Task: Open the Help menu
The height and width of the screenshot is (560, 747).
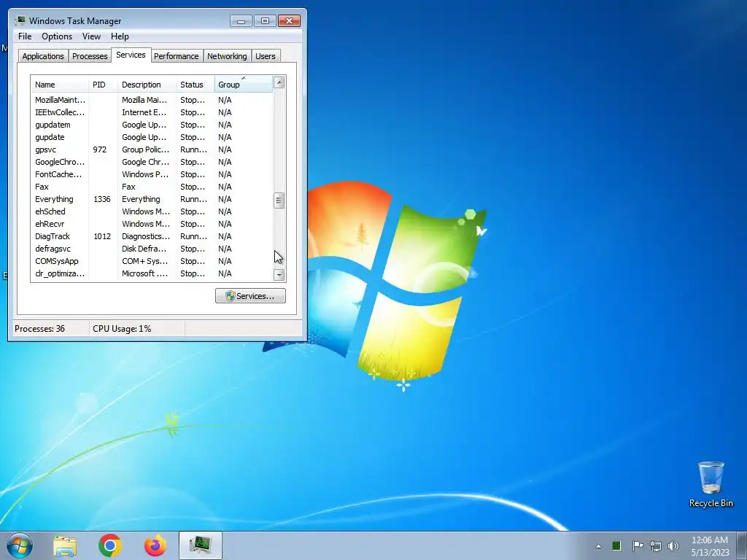Action: pos(120,36)
